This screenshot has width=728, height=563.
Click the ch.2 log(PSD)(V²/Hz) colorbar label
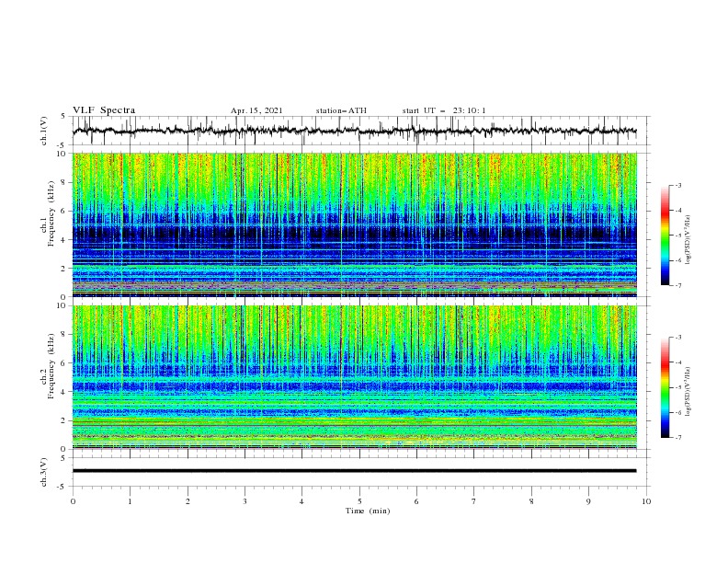tap(688, 392)
